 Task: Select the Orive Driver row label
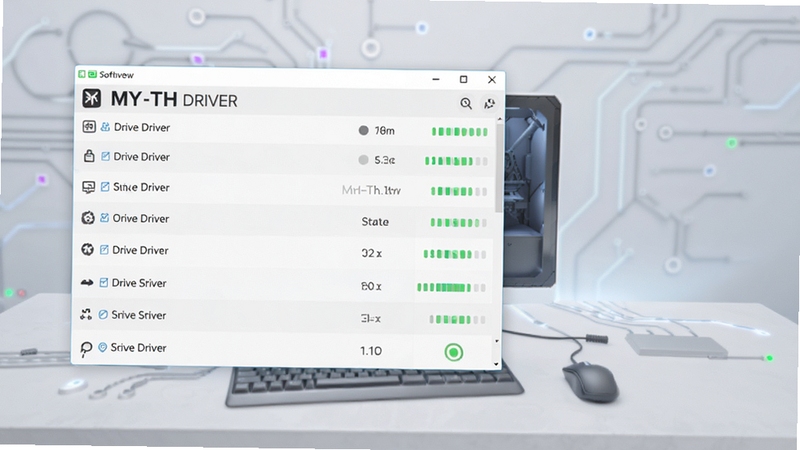pos(141,218)
